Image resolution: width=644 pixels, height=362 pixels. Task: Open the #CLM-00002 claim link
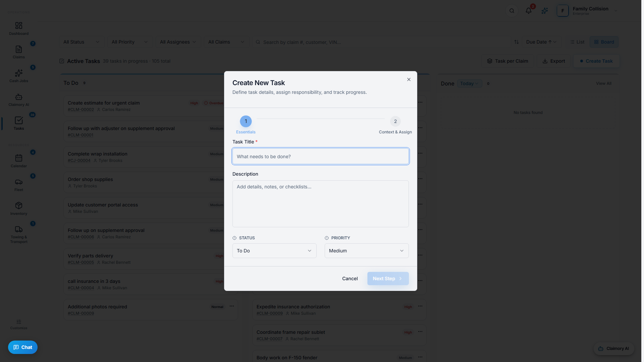point(81,110)
